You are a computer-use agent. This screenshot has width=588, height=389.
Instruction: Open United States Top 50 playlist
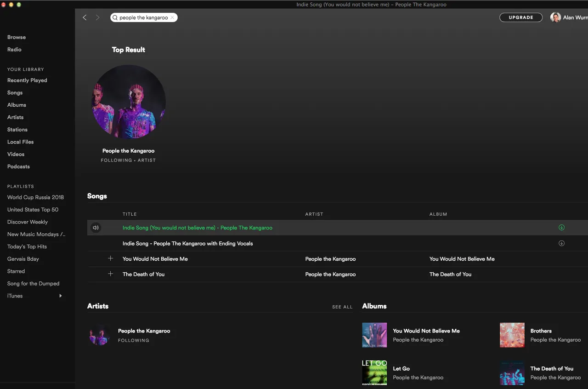click(33, 210)
